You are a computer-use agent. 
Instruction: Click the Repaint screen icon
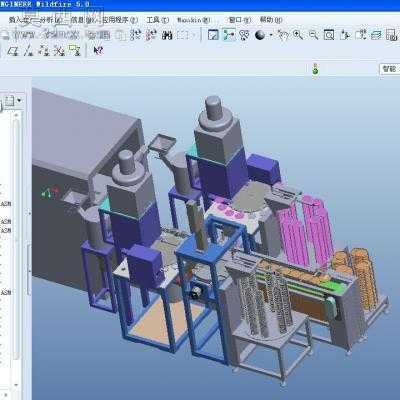(213, 35)
